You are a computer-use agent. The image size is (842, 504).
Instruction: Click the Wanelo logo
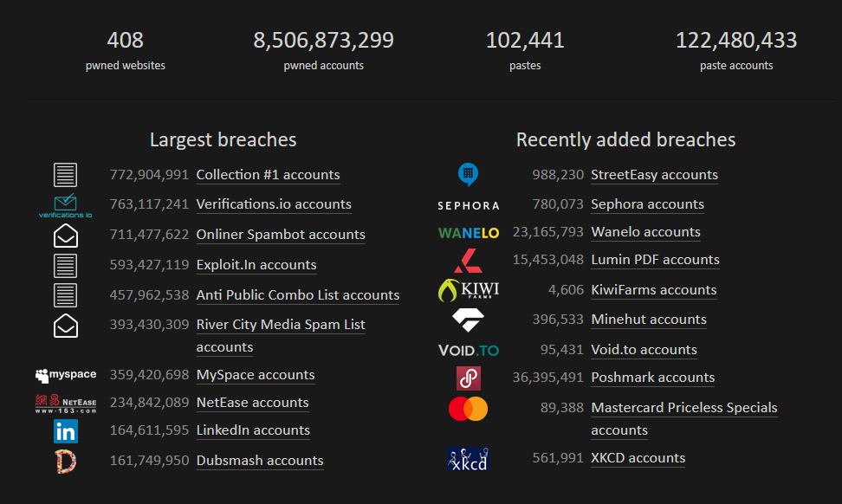(x=468, y=232)
